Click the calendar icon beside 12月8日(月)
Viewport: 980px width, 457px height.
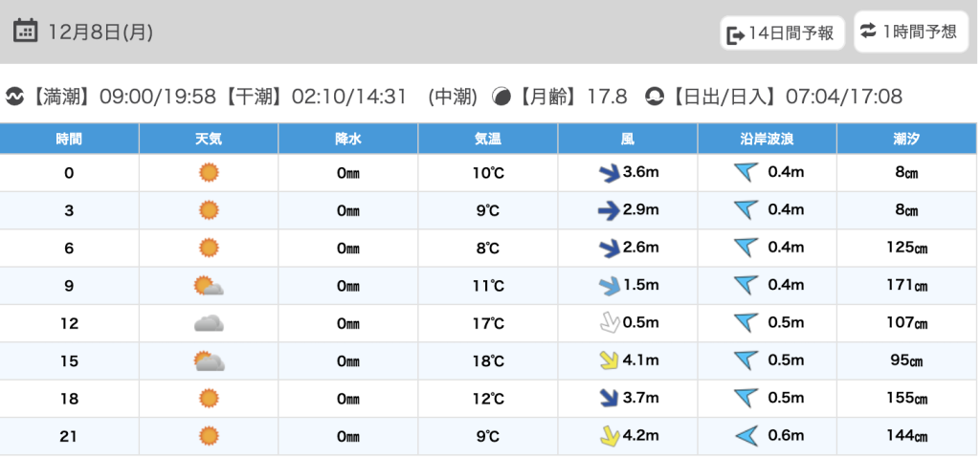25,31
